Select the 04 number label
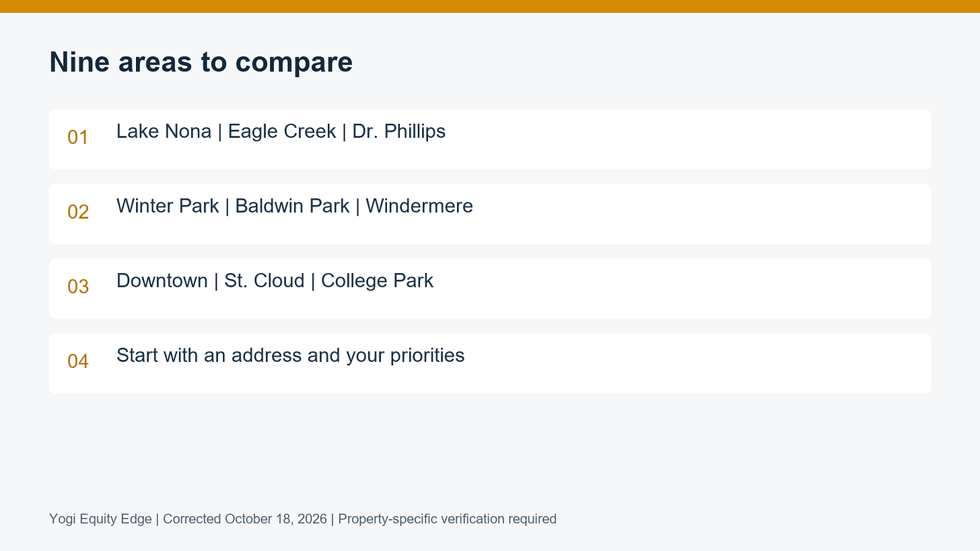This screenshot has height=551, width=980. pos(78,361)
